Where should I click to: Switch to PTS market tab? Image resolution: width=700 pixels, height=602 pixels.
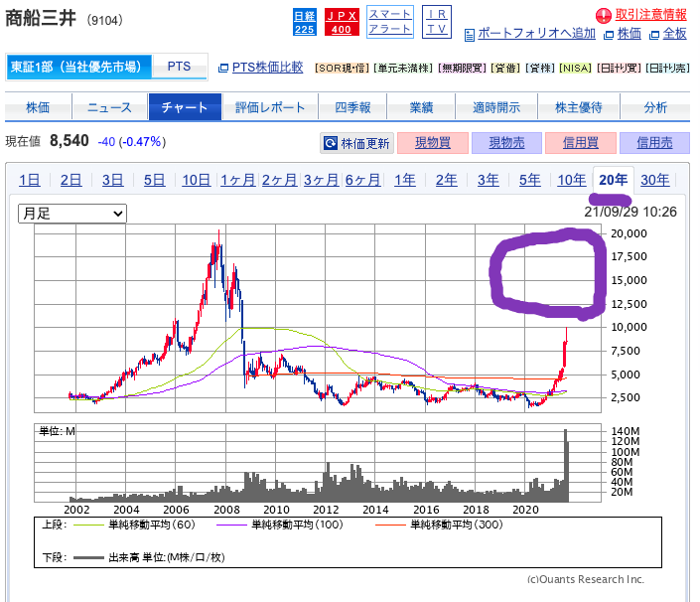point(179,67)
